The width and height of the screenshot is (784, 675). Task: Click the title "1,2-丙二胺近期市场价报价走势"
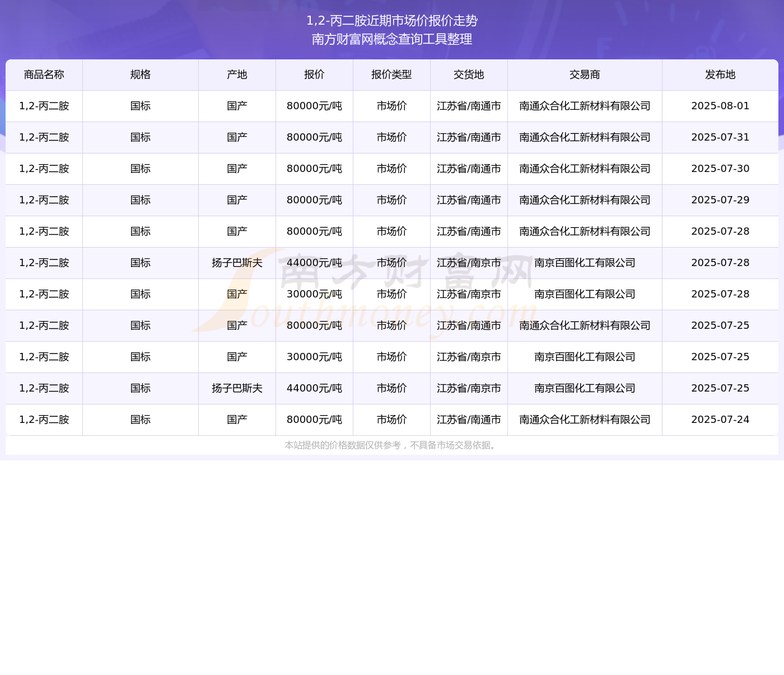(x=392, y=21)
